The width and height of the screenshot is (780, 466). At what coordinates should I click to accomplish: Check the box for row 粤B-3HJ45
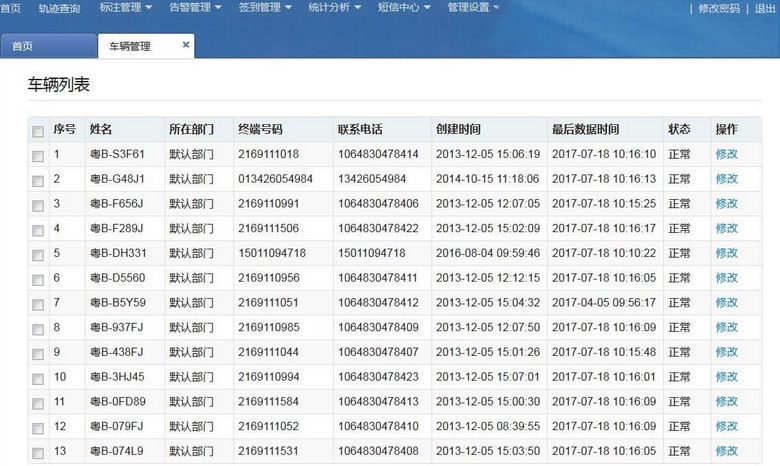pos(38,379)
